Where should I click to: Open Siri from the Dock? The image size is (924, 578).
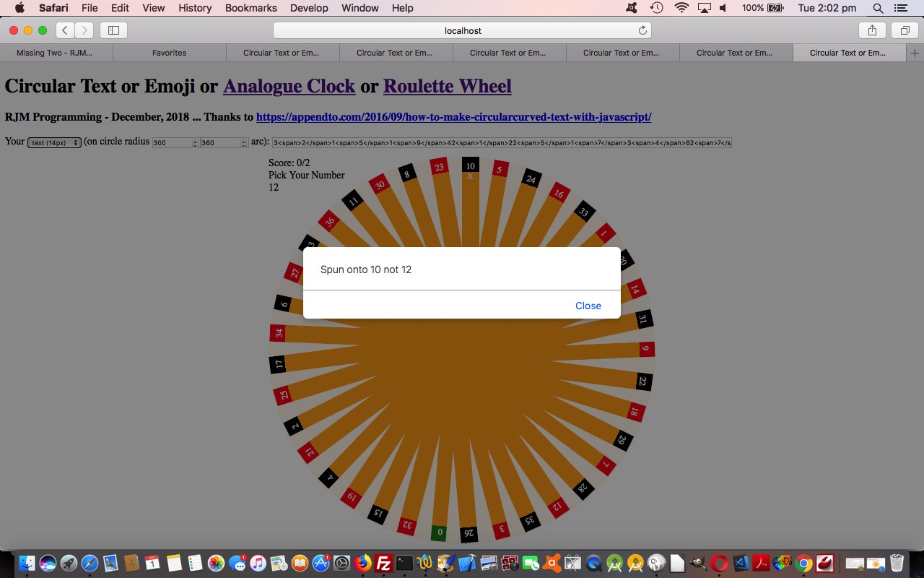click(x=48, y=563)
